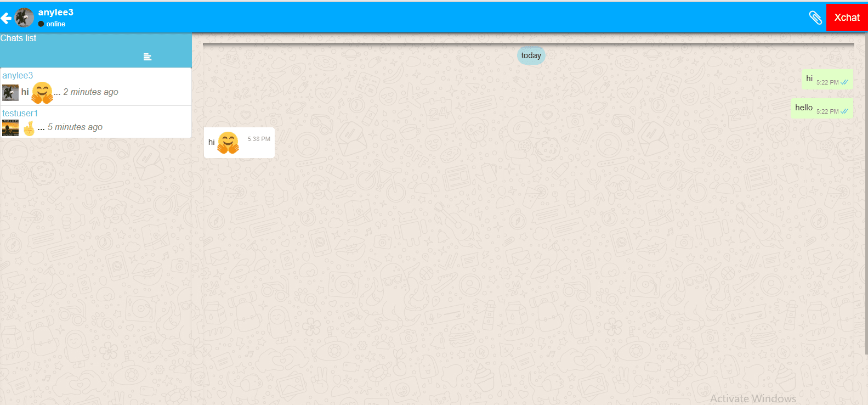Click the chat area vertical scrollbar

pos(865,192)
